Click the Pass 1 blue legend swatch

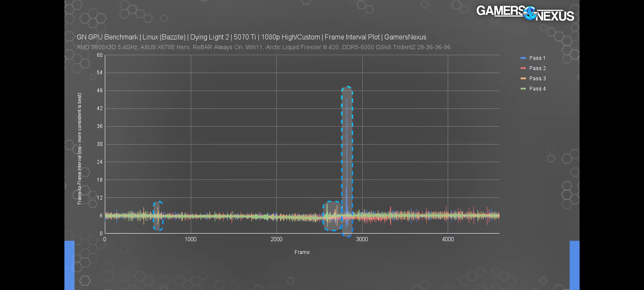click(523, 58)
